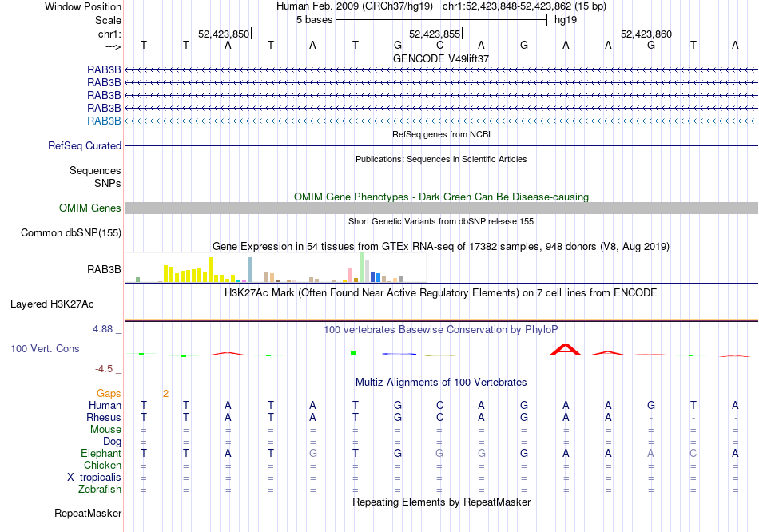Click the -4.5 lower scale value
Viewport: 759px width, 532px height.
point(104,369)
